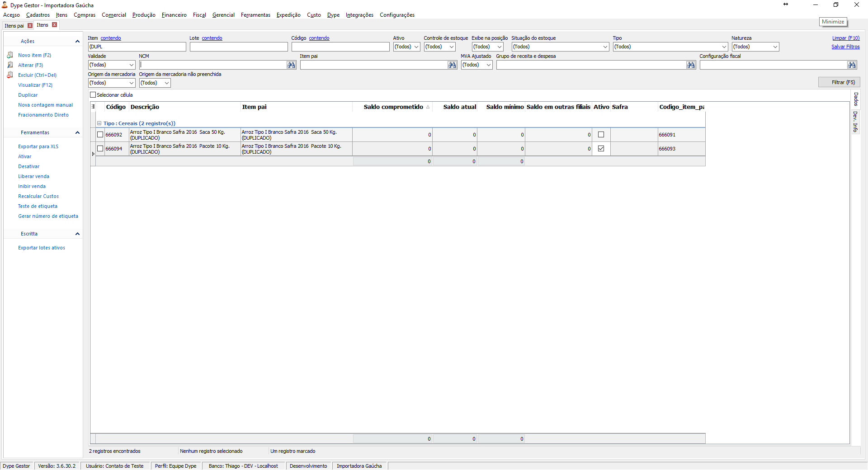Open the Financeiro menu
The height and width of the screenshot is (470, 868).
pyautogui.click(x=174, y=15)
